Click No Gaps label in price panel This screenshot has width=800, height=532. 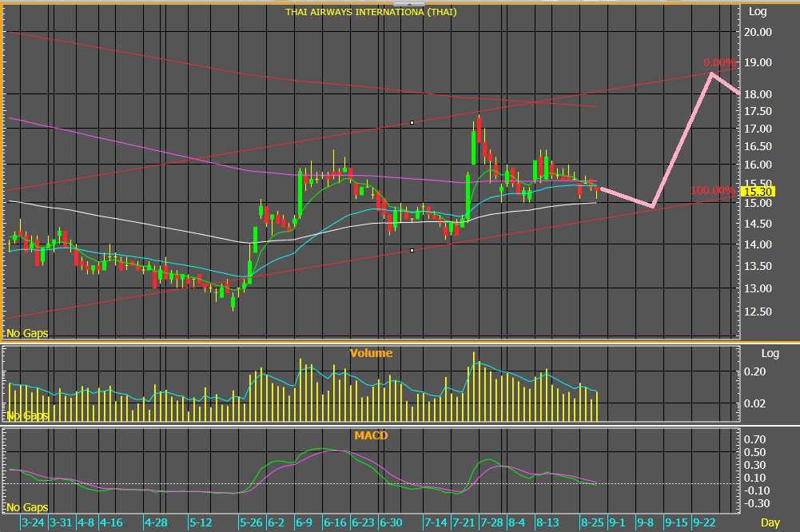pyautogui.click(x=27, y=334)
